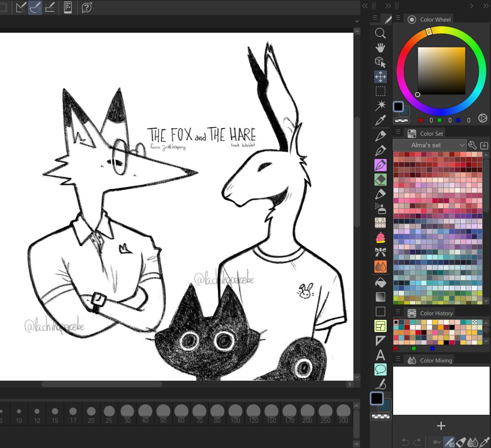Viewport: 491px width, 448px height.
Task: Select Color Mixing brush-with-paint tool
Action: click(449, 442)
